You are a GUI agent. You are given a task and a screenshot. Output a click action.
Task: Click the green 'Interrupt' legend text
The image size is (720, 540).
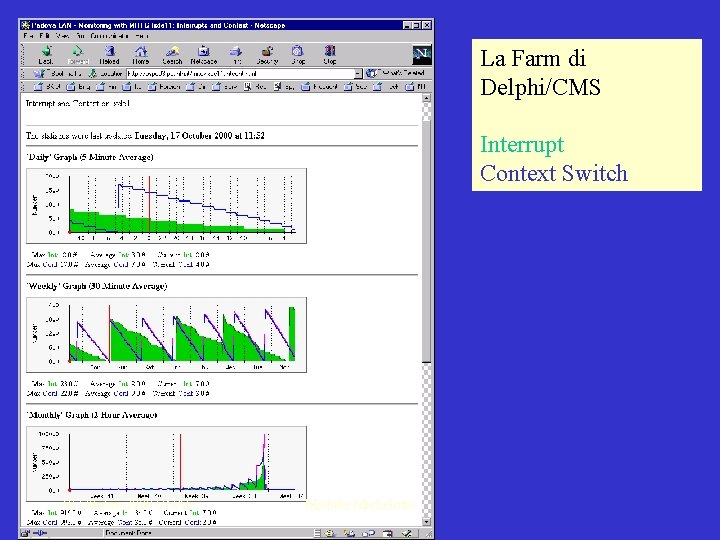coord(522,145)
